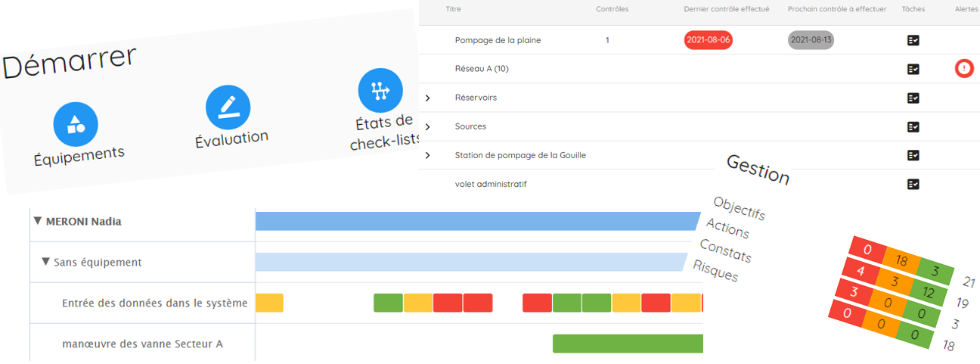Open tasks icon for Sources row
This screenshot has width=980, height=364.
[x=913, y=126]
